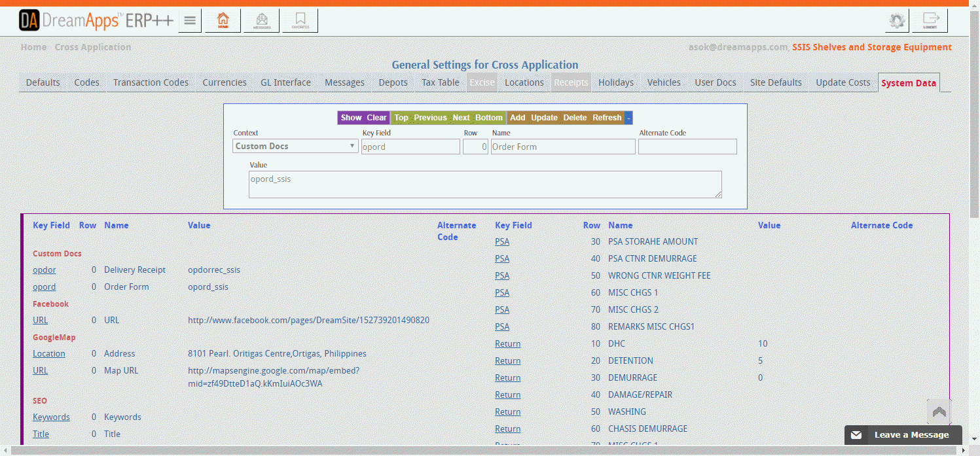Screen dimensions: 980x456
Task: Expand the Context dropdown
Action: coord(295,147)
